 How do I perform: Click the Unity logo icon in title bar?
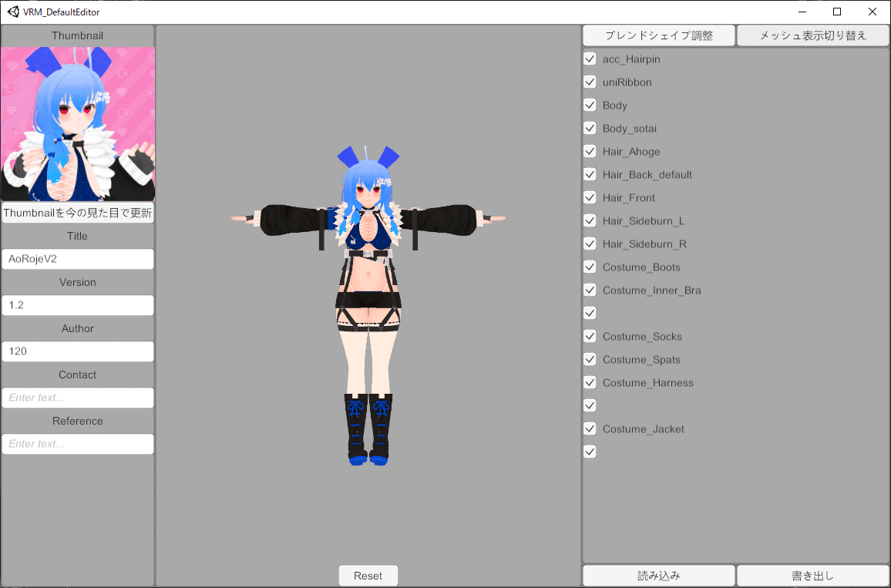point(13,12)
